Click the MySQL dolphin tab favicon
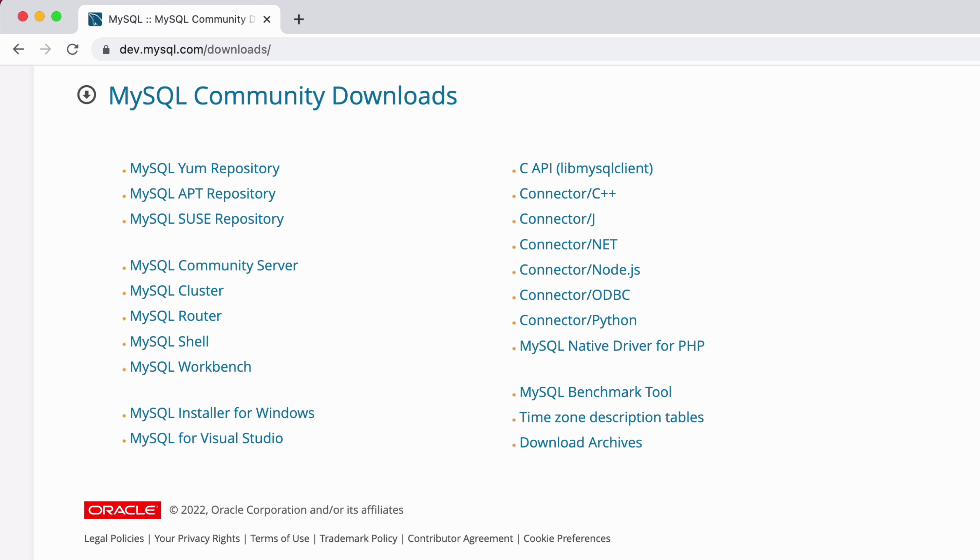980x560 pixels. 95,19
